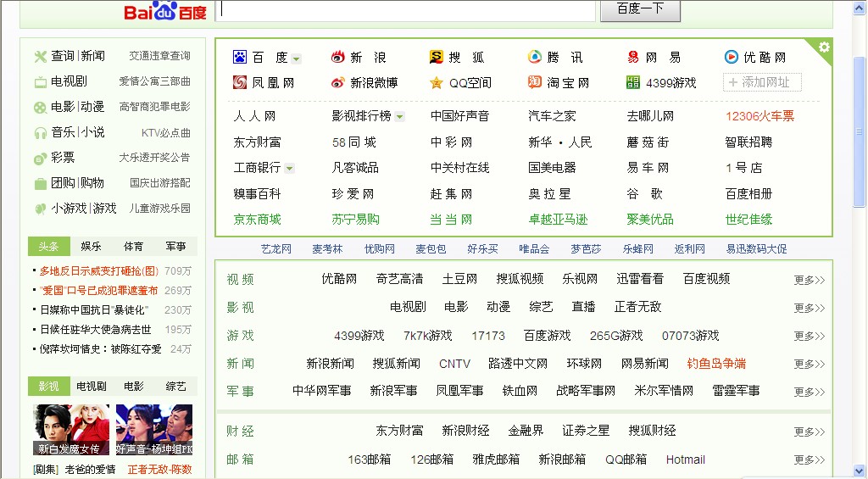Show more 游戏 sites via 更多>>

[810, 336]
